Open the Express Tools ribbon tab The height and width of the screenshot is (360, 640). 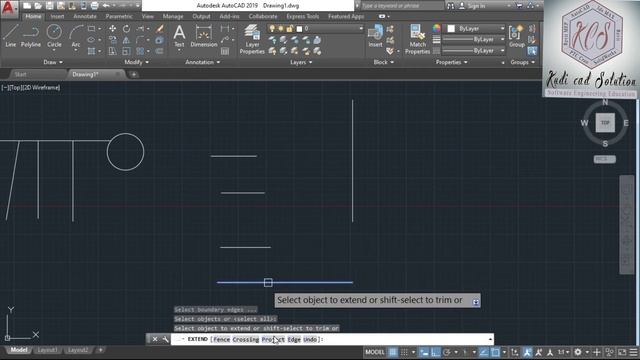302,16
